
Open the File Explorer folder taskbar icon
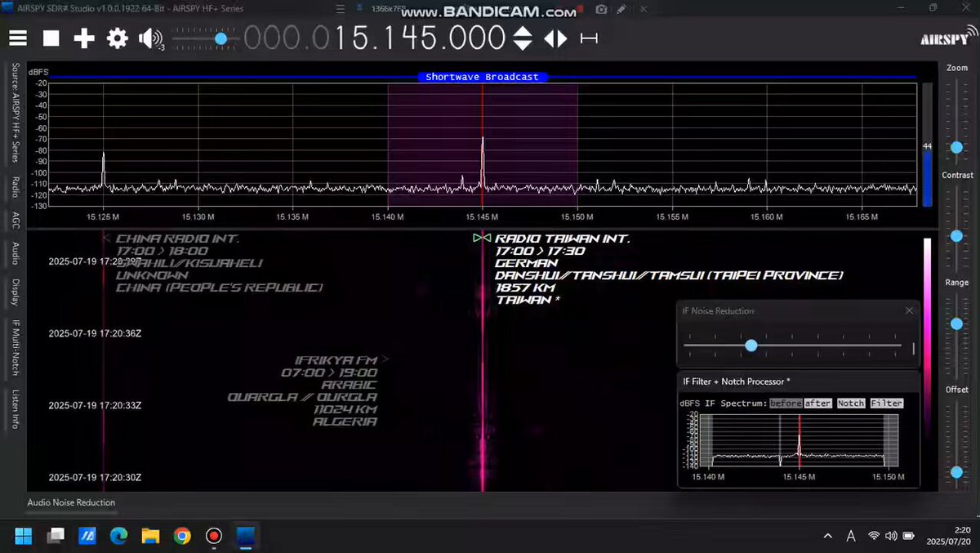[x=150, y=536]
